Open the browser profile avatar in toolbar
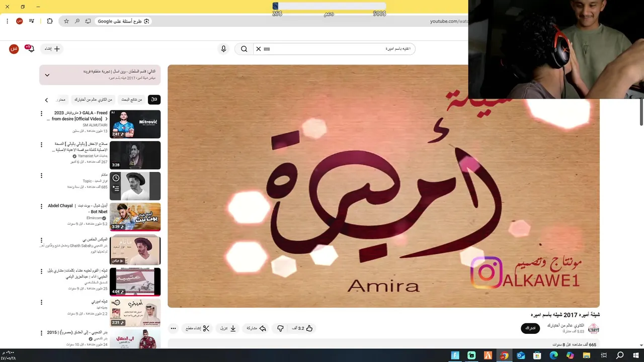The image size is (644, 362). coord(19,21)
